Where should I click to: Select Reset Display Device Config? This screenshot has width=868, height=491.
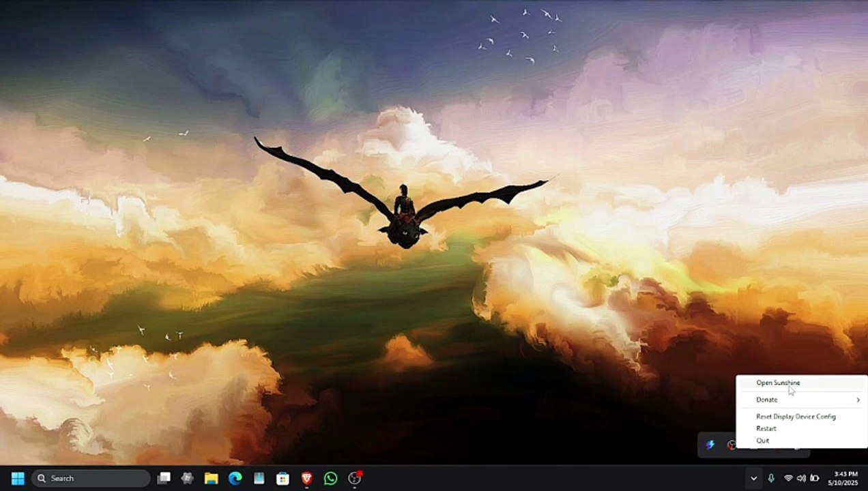796,416
